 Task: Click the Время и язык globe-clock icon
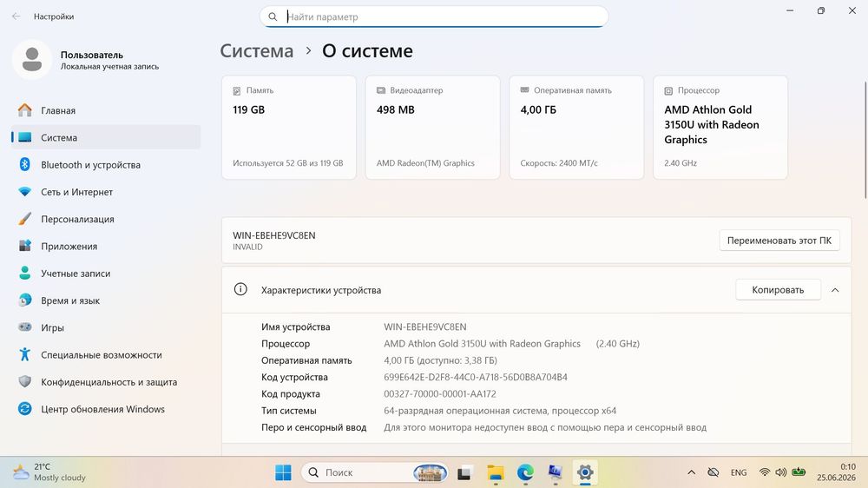pyautogui.click(x=25, y=300)
